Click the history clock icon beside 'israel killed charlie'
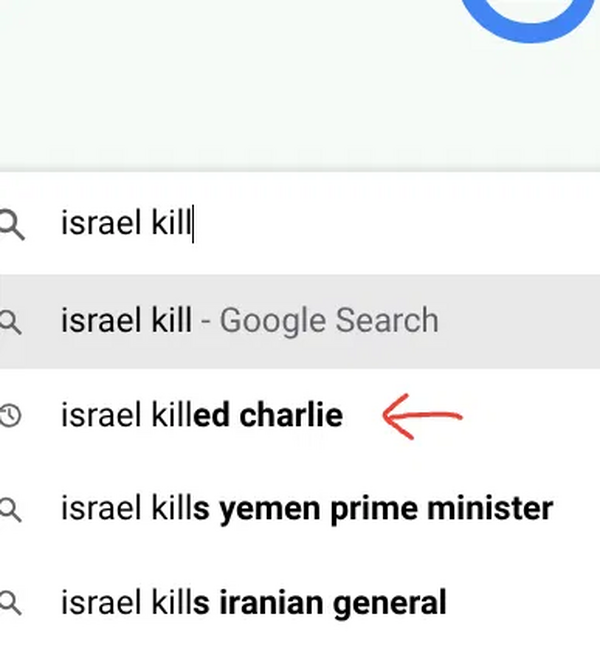600x648 pixels. (x=10, y=415)
